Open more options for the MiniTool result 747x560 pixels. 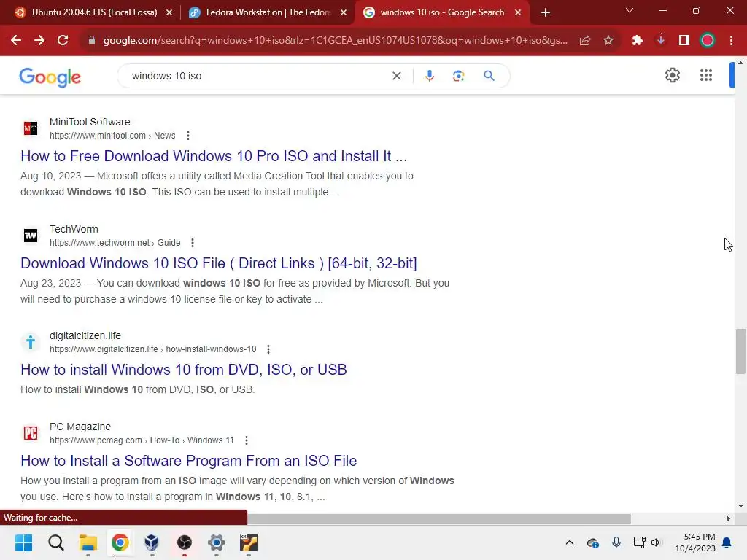pos(188,136)
